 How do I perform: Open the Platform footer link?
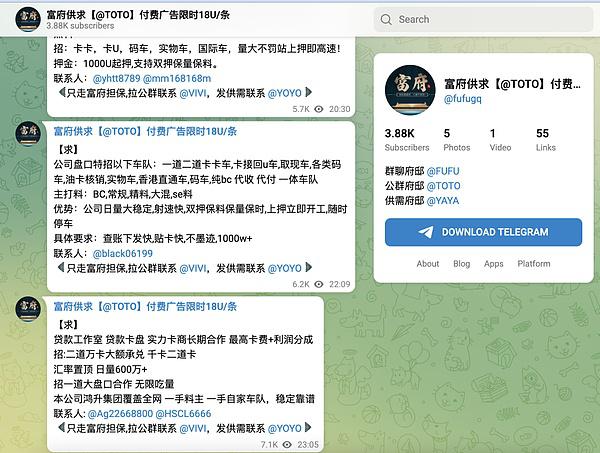(534, 264)
